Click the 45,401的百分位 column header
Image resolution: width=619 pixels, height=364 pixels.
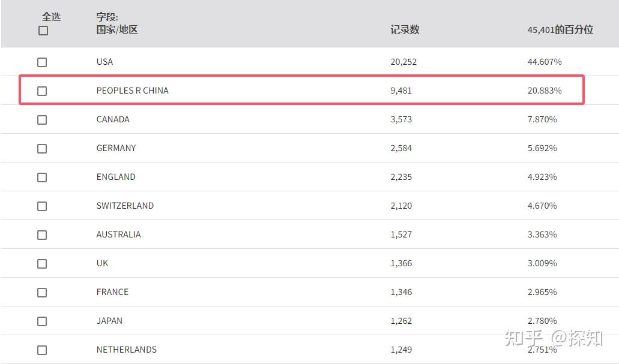coord(560,30)
